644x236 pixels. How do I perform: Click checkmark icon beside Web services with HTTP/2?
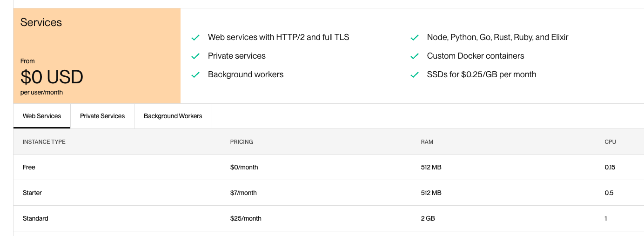pos(195,37)
